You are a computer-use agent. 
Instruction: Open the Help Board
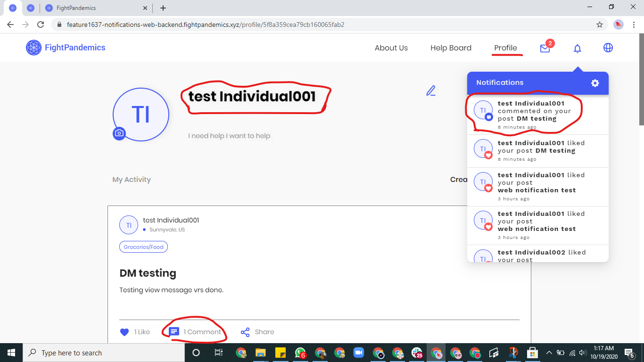[x=451, y=48]
